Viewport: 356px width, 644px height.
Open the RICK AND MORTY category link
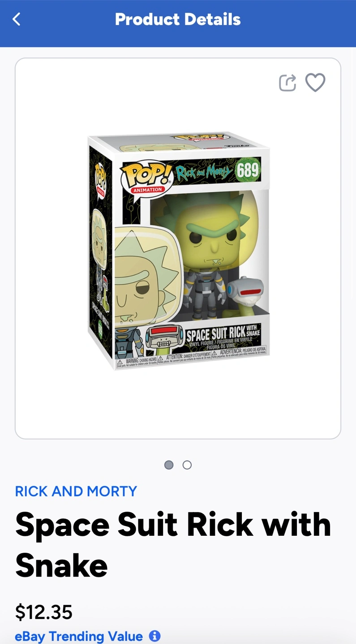point(76,491)
